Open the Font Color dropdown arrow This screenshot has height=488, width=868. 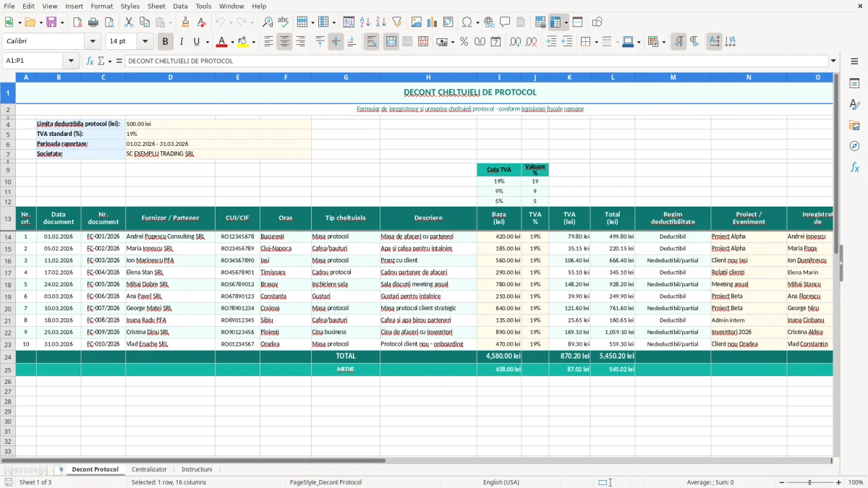[232, 42]
